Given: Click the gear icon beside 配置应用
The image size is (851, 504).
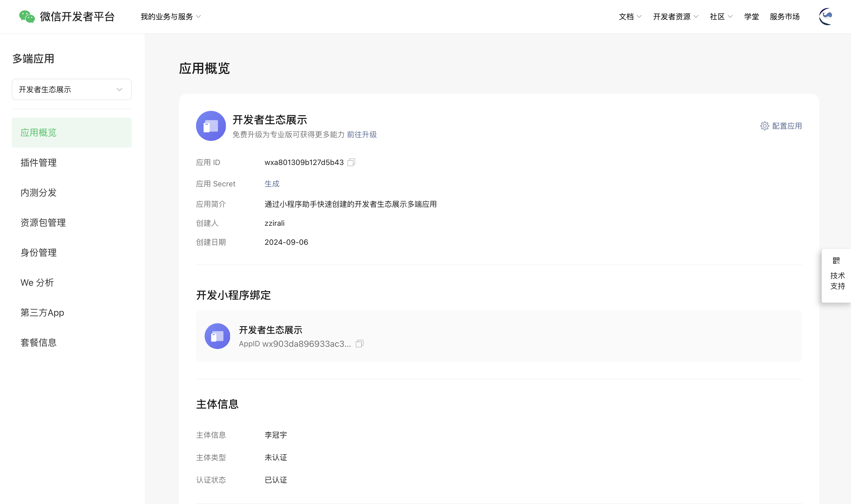Looking at the screenshot, I should [x=765, y=126].
